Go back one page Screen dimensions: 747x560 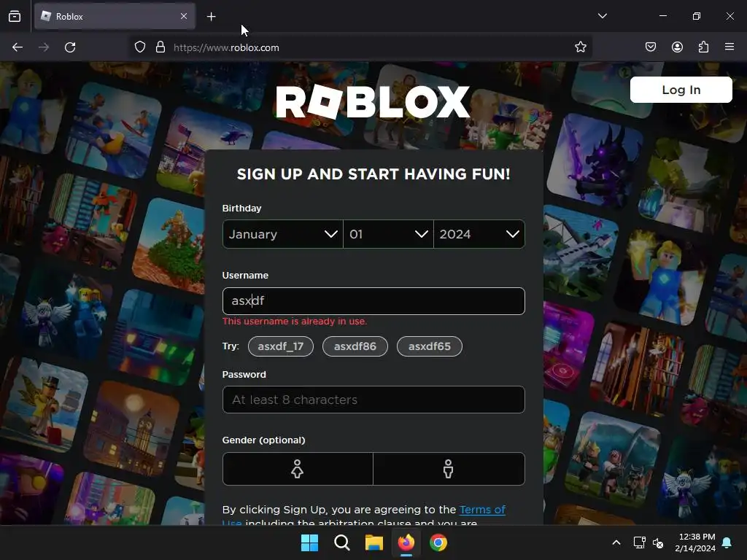[x=18, y=47]
